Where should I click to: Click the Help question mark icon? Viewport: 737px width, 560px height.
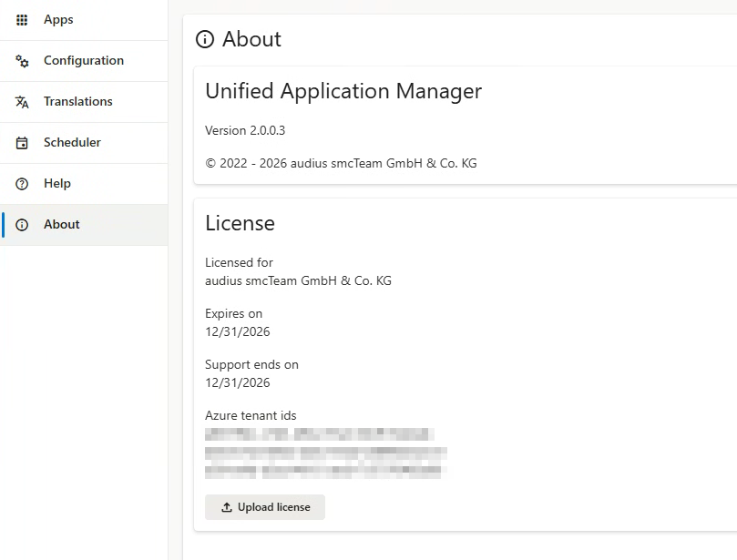point(22,184)
